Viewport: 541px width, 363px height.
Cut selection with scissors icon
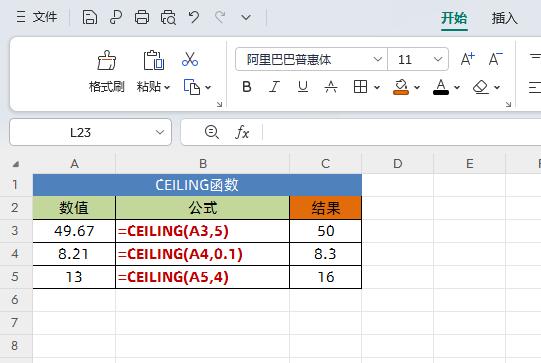(x=190, y=59)
